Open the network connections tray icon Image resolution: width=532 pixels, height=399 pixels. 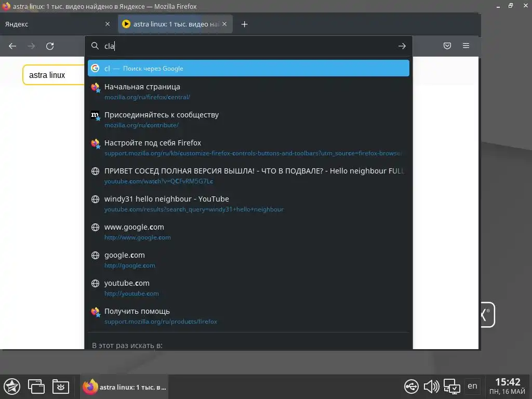click(452, 387)
